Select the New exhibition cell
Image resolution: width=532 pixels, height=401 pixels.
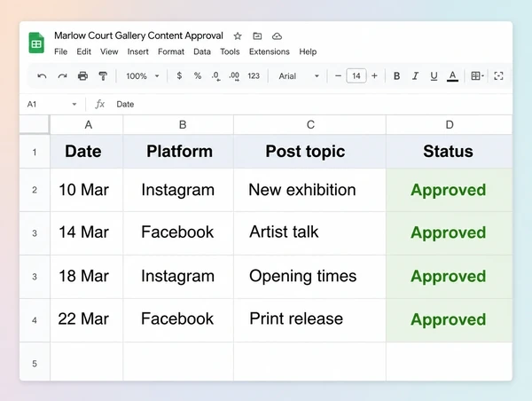(x=309, y=190)
